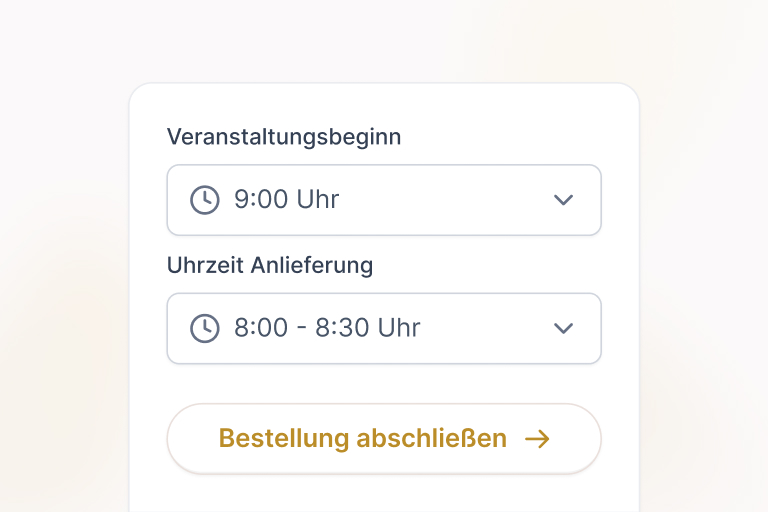The height and width of the screenshot is (512, 768).
Task: Select the 9:00 Uhr value text
Action: pyautogui.click(x=287, y=200)
